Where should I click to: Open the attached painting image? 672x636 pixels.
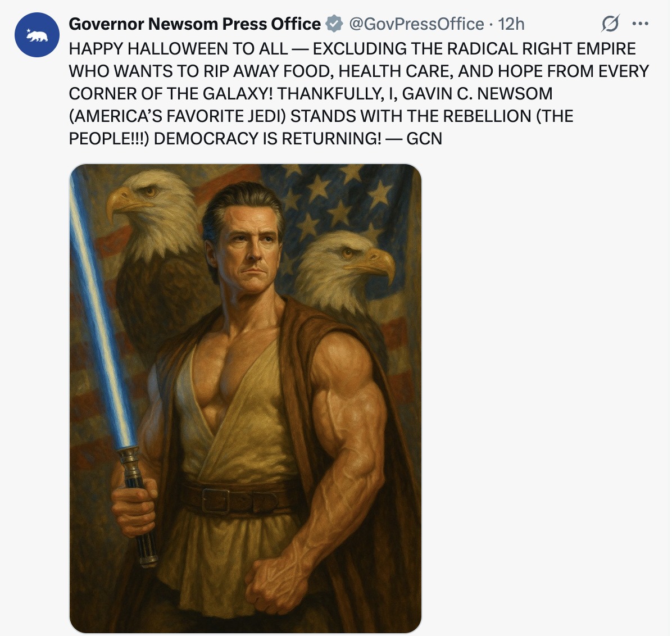(246, 398)
